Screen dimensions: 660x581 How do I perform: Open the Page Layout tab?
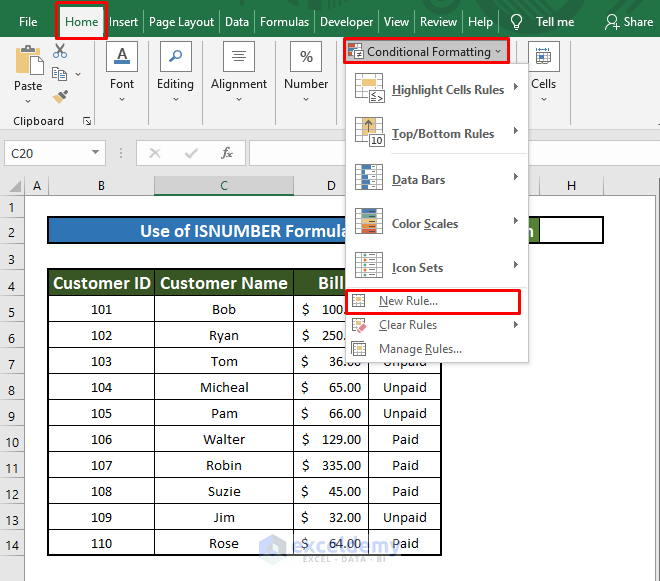coord(182,22)
